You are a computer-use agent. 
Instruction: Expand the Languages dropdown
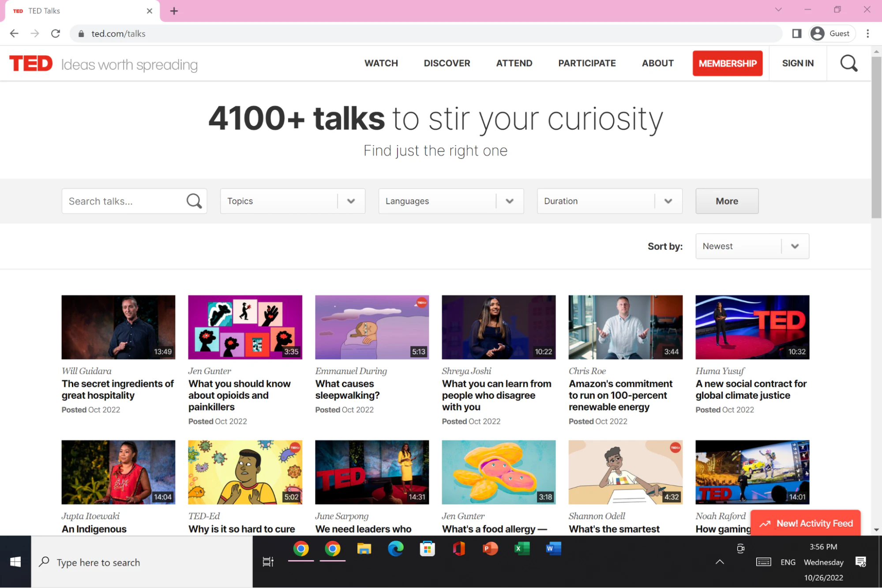451,201
